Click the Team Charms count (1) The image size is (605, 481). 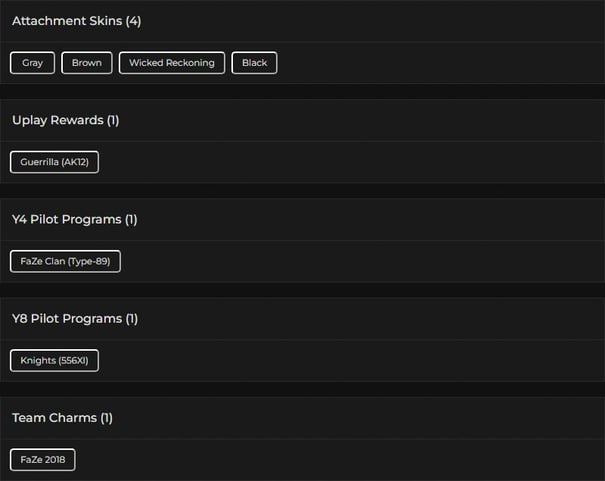107,417
